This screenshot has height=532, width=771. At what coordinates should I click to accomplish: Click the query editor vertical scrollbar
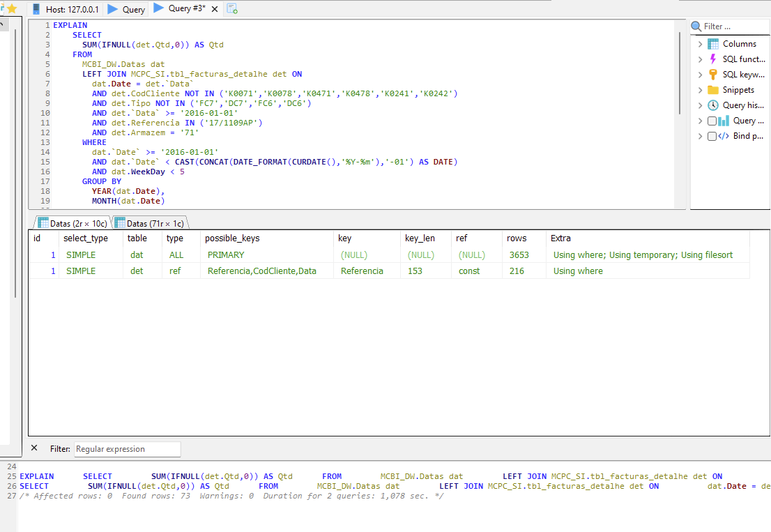point(680,73)
